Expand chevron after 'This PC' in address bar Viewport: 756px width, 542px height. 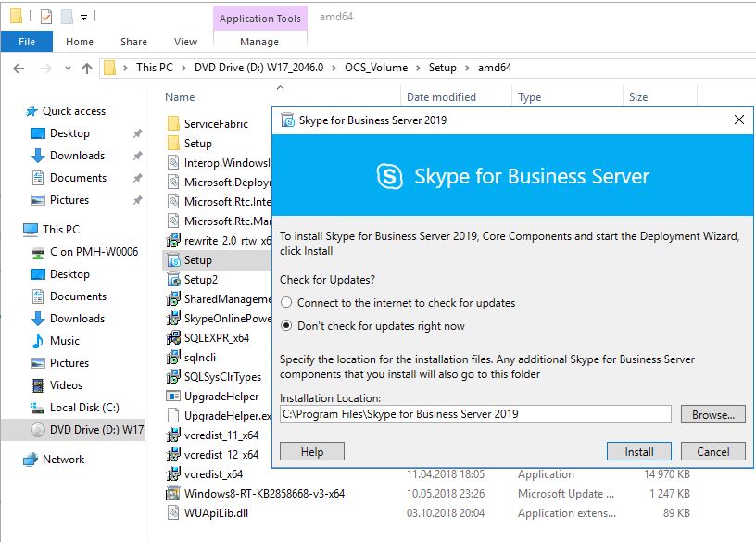[x=183, y=68]
